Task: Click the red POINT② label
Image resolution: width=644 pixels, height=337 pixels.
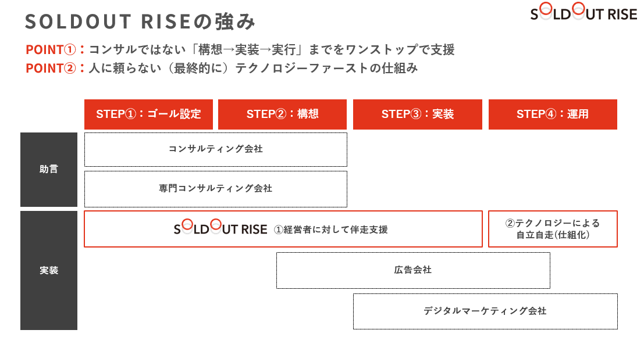Action: (51, 68)
